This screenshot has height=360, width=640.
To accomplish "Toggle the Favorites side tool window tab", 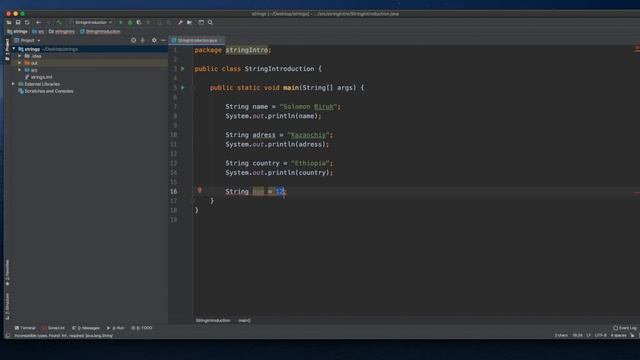I will coord(7,272).
